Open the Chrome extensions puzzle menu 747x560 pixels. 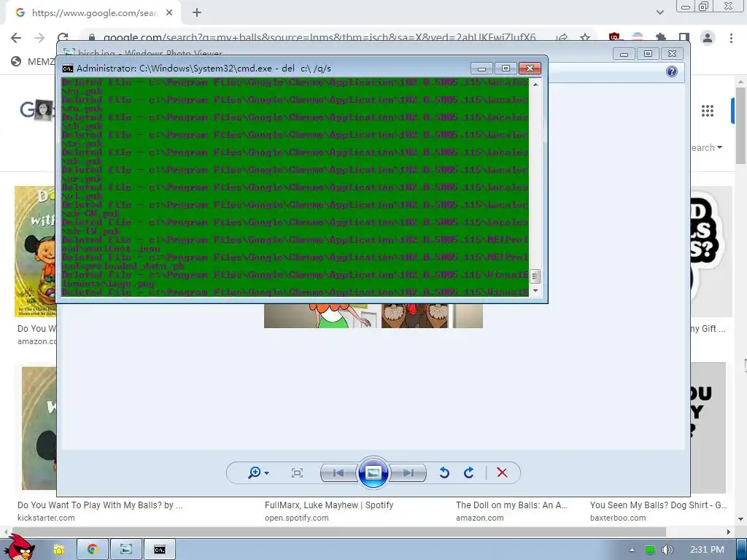point(661,38)
